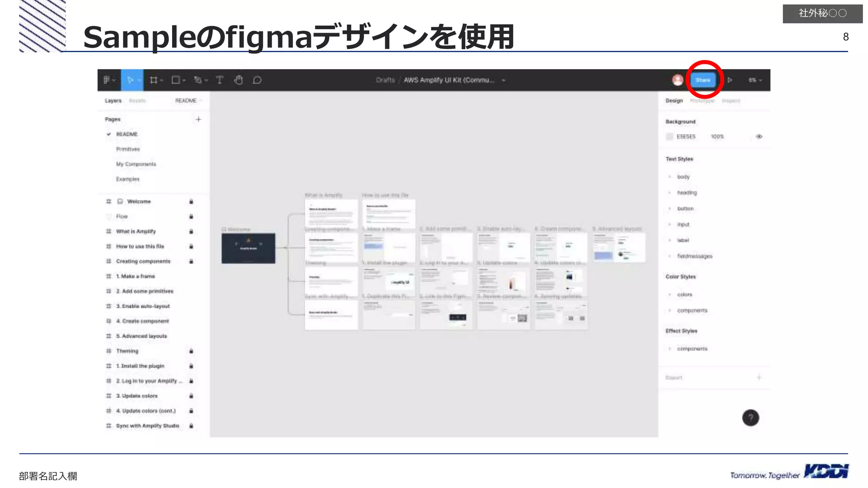
Task: Expand the colors style group
Action: pos(670,295)
